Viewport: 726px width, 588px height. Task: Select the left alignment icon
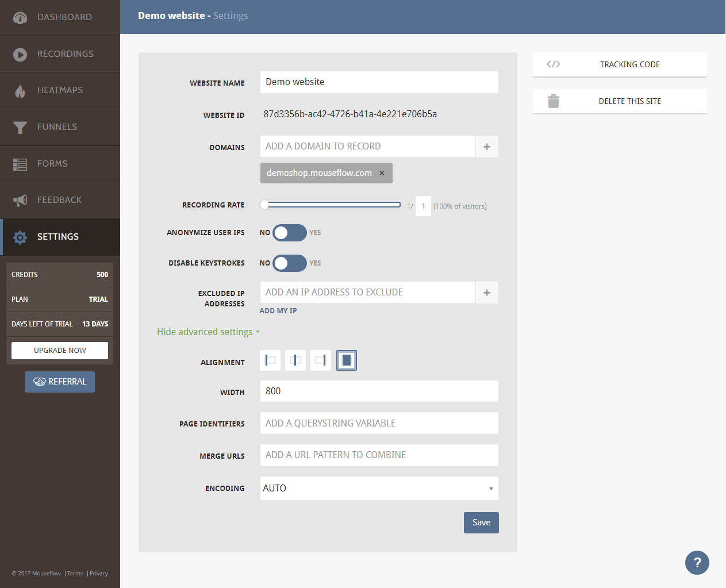[270, 360]
